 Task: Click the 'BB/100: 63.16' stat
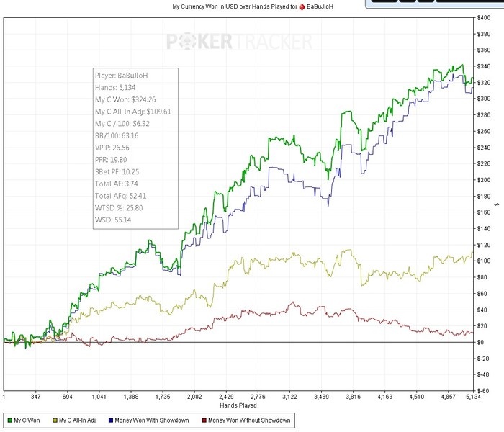pyautogui.click(x=117, y=135)
